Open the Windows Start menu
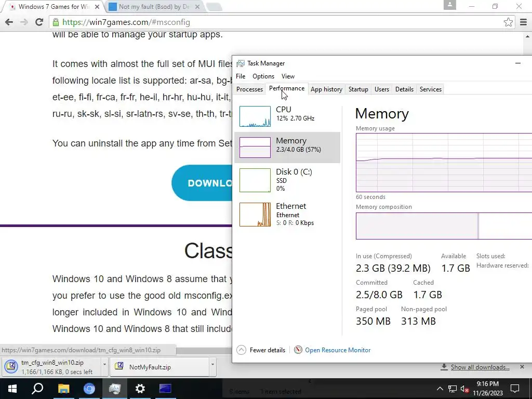532x399 pixels. click(x=12, y=389)
